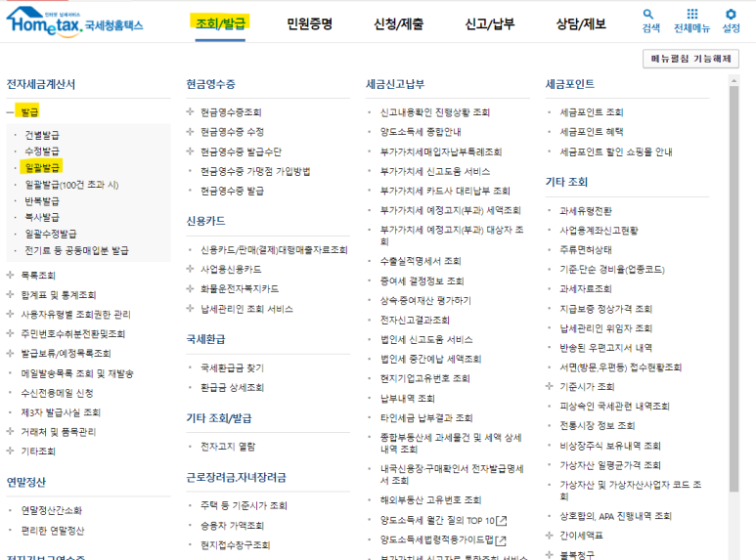Screen dimensions: 756x560
Task: Open the 설정 gear icon
Action: click(731, 15)
